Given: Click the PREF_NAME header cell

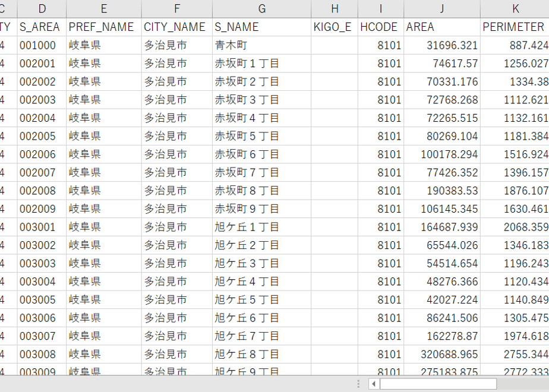Looking at the screenshot, I should [103, 27].
